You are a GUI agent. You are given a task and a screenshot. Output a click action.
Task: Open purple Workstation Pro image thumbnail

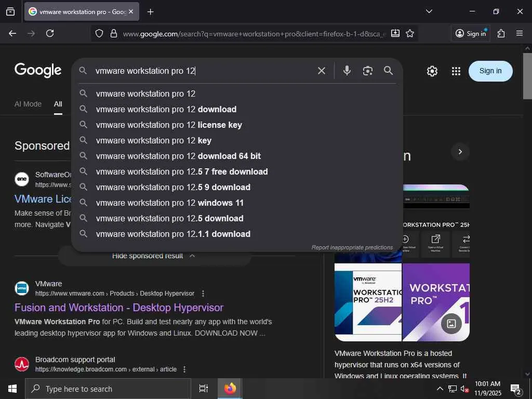pos(436,302)
